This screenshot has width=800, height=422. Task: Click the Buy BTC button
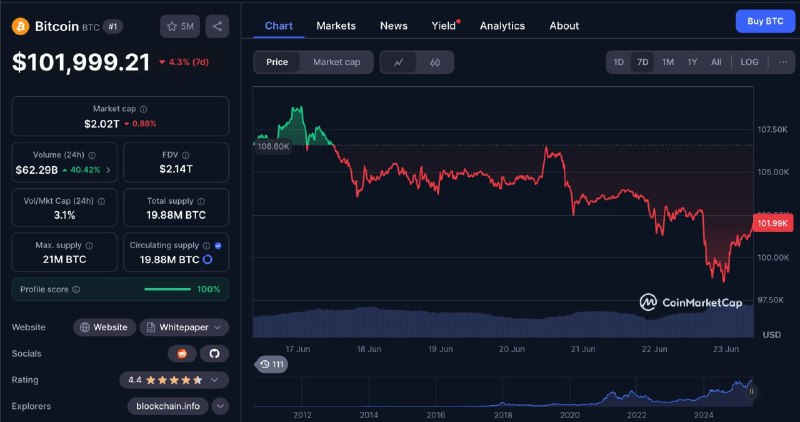[x=765, y=21]
